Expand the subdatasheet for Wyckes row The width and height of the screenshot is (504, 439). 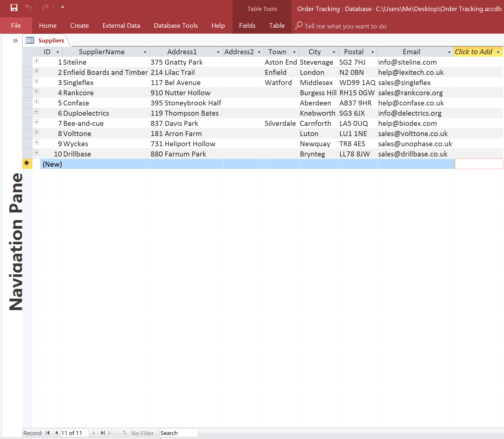[x=36, y=142]
